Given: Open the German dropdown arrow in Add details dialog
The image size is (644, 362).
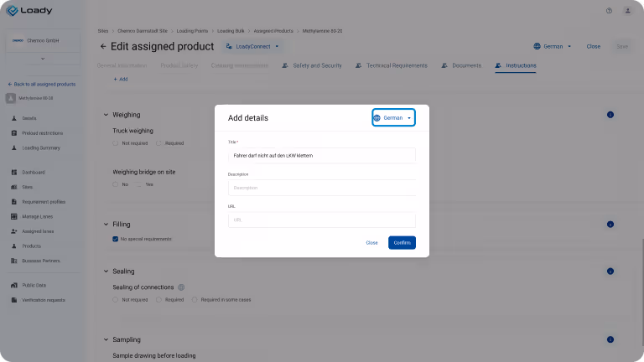Looking at the screenshot, I should pos(409,118).
